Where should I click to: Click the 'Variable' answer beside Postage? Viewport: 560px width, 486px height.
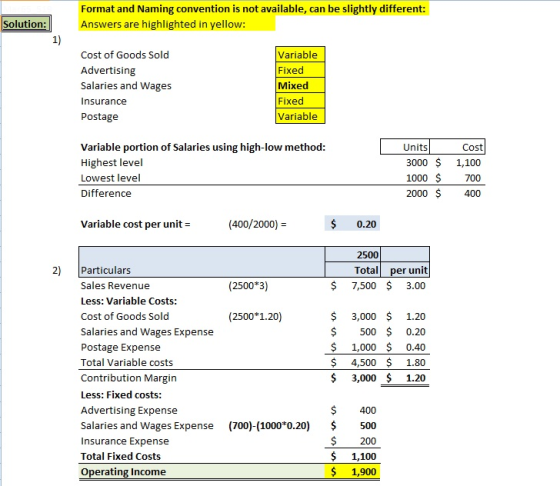pos(300,116)
